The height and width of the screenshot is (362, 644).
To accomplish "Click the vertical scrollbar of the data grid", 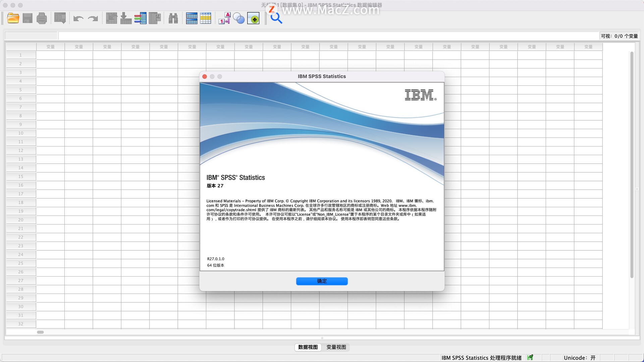I will [632, 165].
